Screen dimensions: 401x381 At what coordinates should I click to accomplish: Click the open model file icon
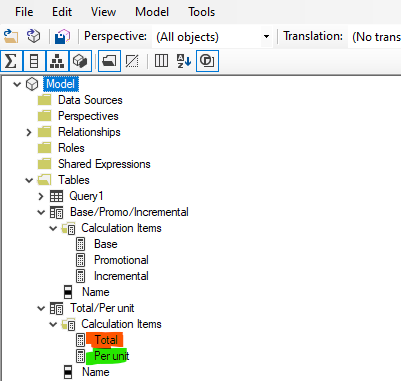tap(11, 36)
